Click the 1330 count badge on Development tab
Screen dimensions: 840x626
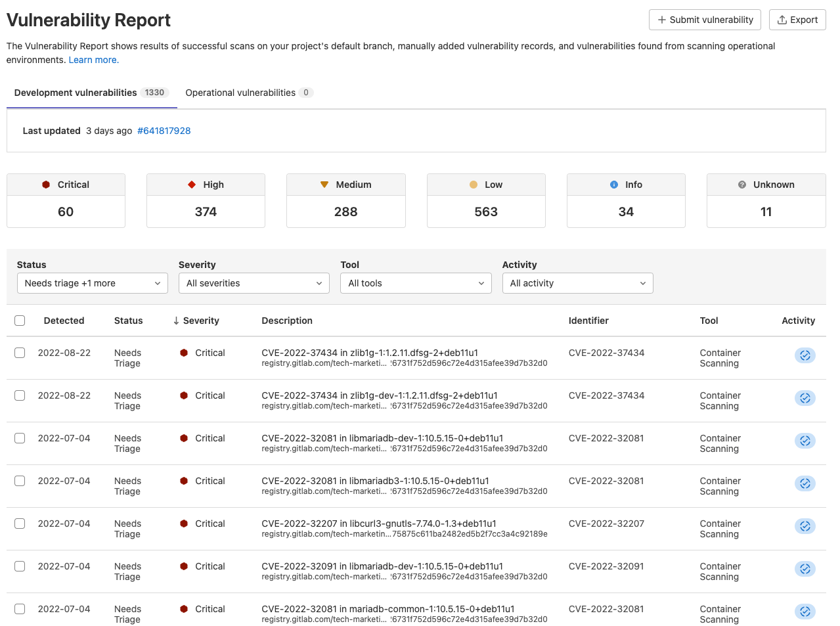pyautogui.click(x=155, y=93)
